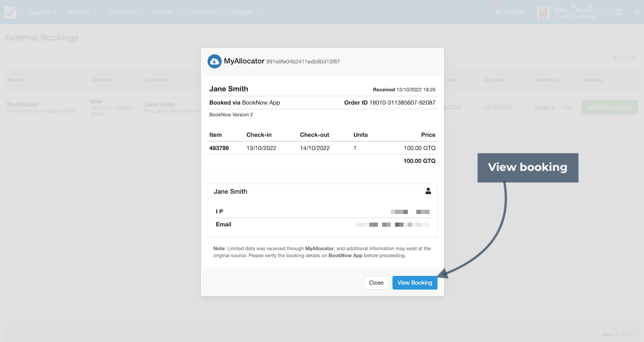
Task: Click the Customer column header
Action: (157, 80)
